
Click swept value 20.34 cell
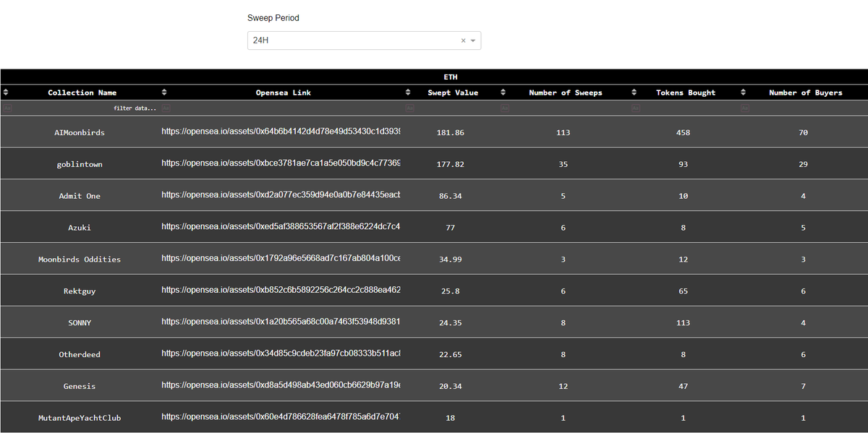[x=451, y=387]
